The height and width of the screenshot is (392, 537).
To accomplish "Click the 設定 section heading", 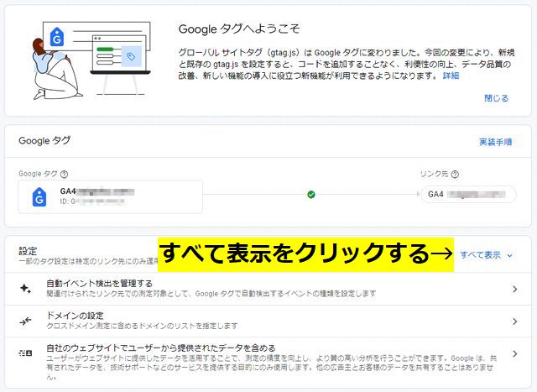I will pyautogui.click(x=28, y=251).
